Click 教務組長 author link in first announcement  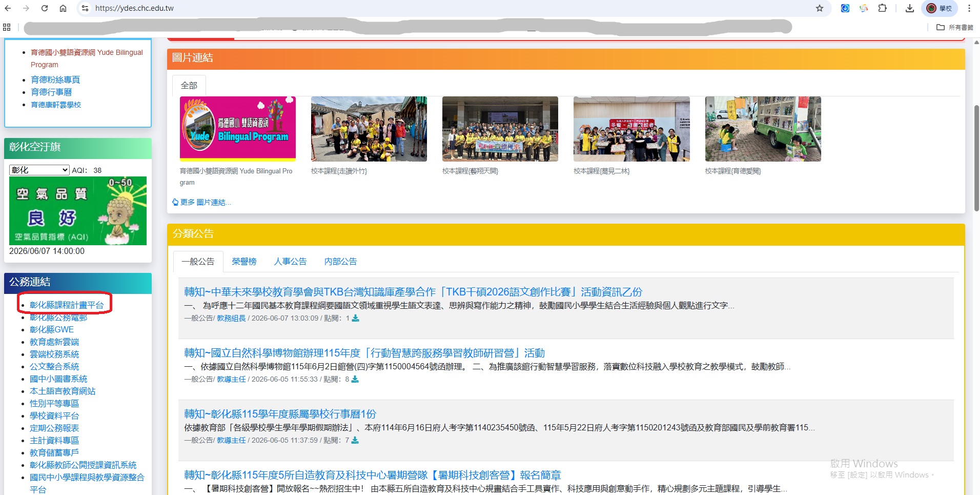coord(231,318)
